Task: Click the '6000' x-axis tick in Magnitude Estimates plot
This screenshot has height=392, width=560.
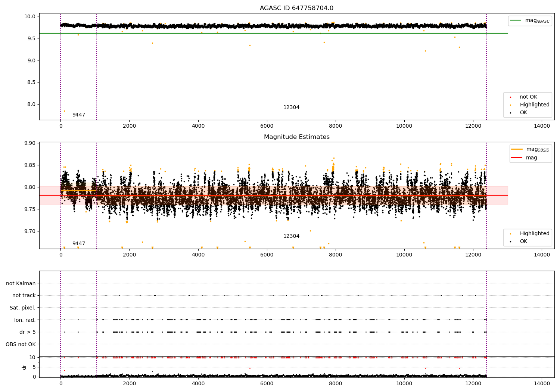Action: tap(267, 255)
